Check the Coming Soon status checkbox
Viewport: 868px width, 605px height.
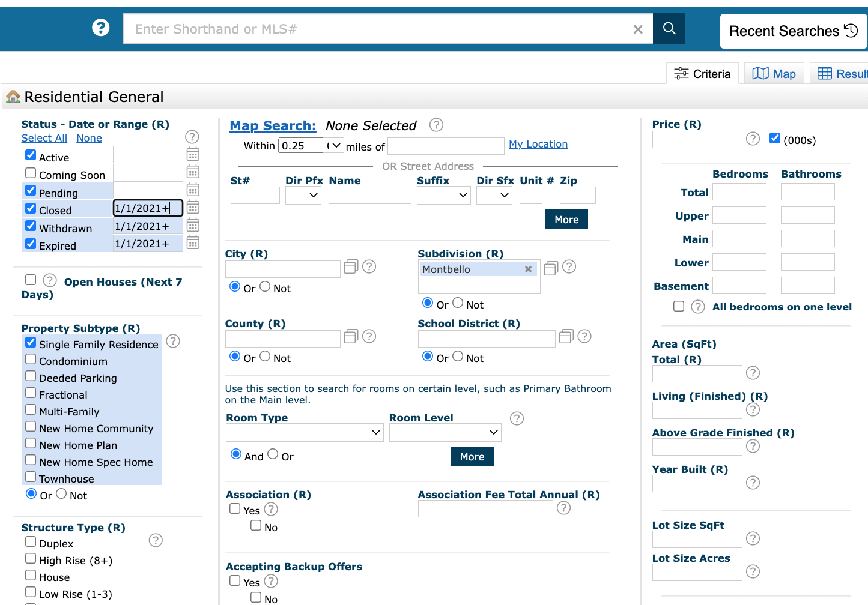(31, 173)
